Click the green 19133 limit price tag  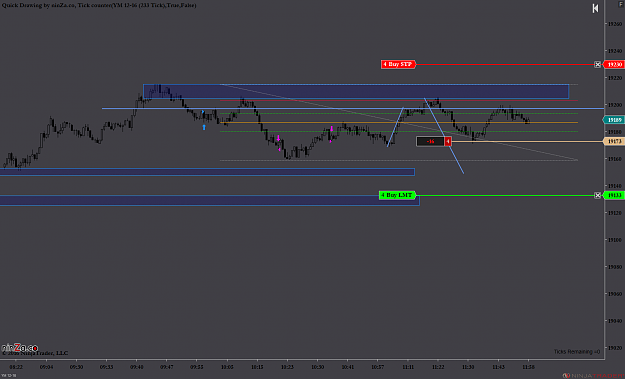click(x=613, y=195)
